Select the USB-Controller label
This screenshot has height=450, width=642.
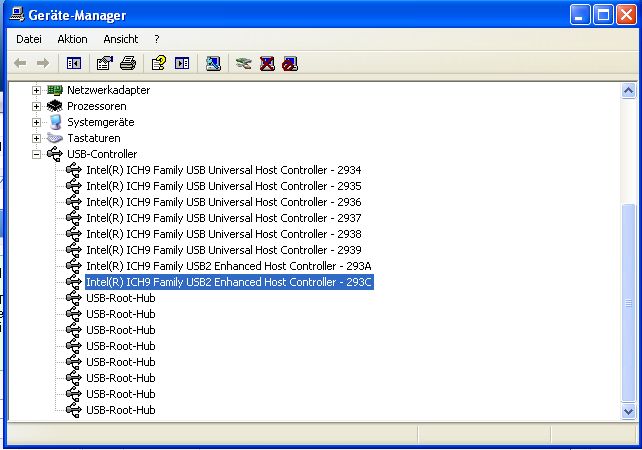click(102, 154)
